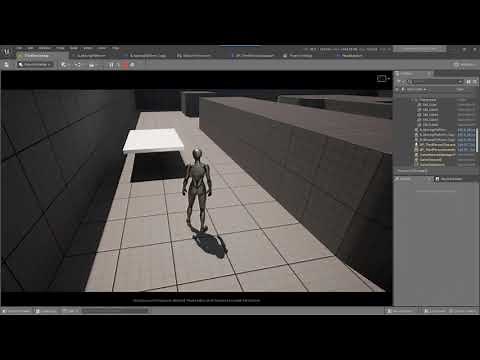The height and width of the screenshot is (360, 480).
Task: Open the Help menu
Action: pos(115,48)
